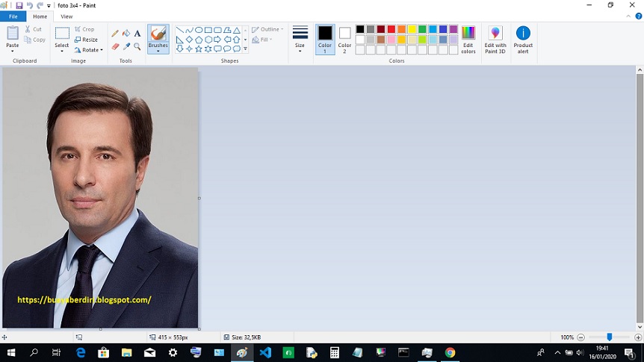Open Google Chrome from taskbar
Screen dimensions: 644x362
pos(451,352)
